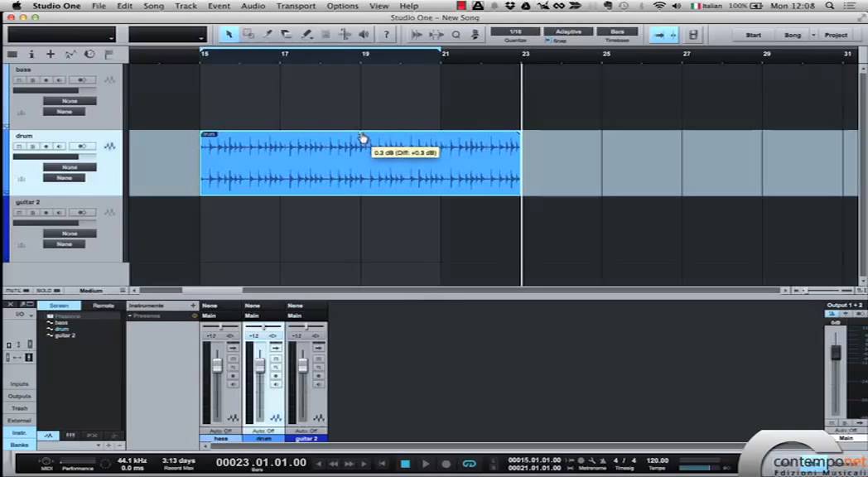Add an instrument with the Instruments plus
This screenshot has height=477, width=868.
pos(193,306)
